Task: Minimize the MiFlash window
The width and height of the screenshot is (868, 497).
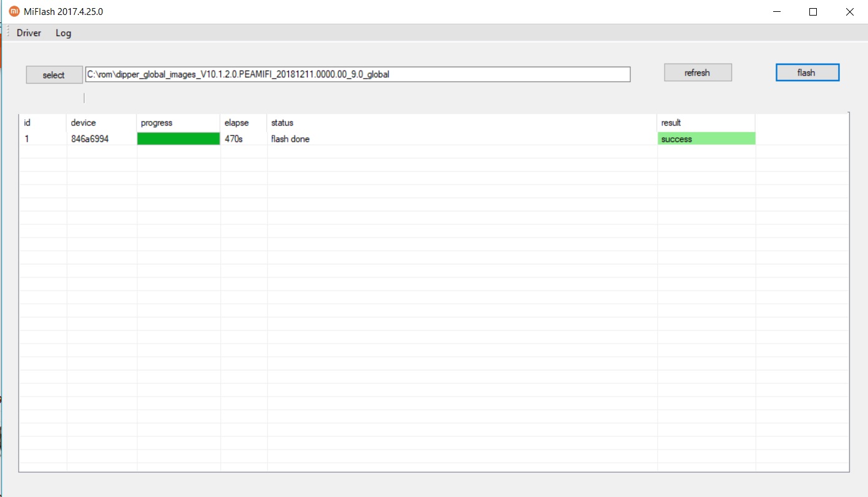Action: pos(776,12)
